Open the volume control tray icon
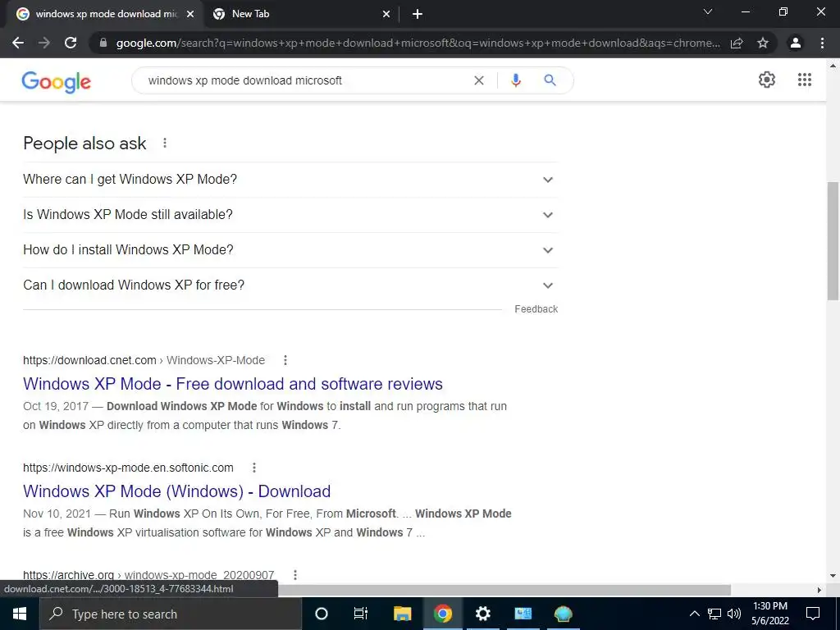This screenshot has width=840, height=630. click(x=734, y=614)
